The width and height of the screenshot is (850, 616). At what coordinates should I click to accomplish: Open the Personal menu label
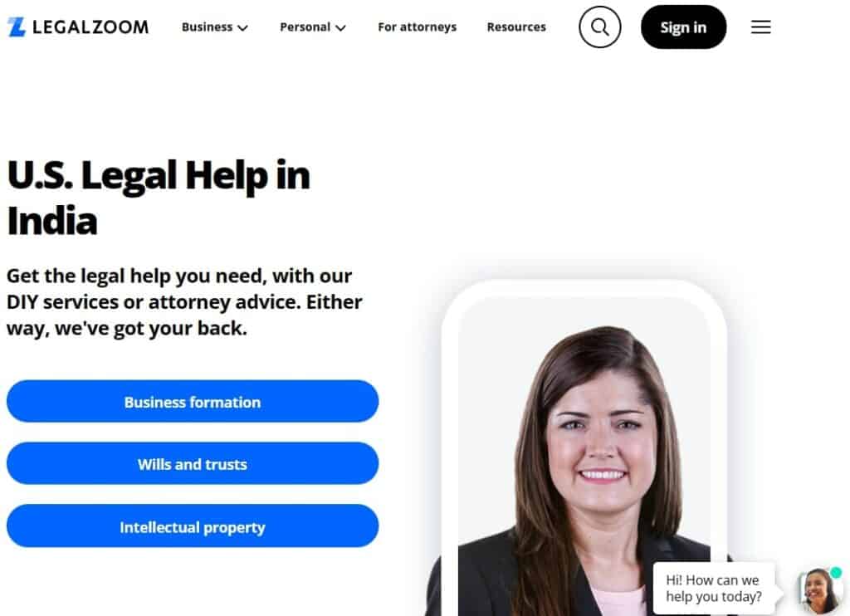[x=305, y=27]
